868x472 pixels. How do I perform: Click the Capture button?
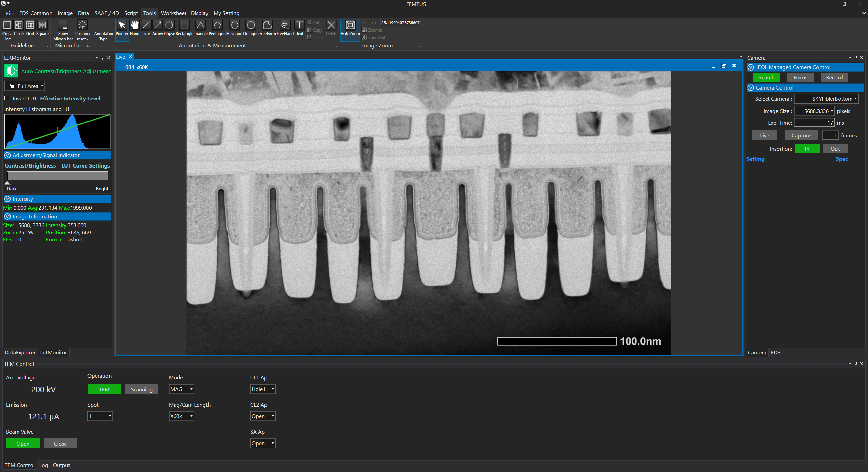(x=801, y=135)
